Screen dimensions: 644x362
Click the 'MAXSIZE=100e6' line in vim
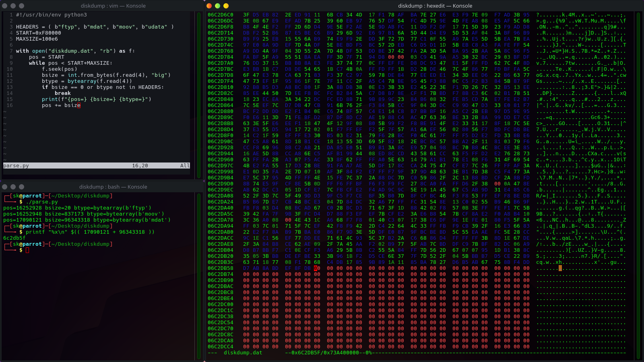tap(37, 39)
